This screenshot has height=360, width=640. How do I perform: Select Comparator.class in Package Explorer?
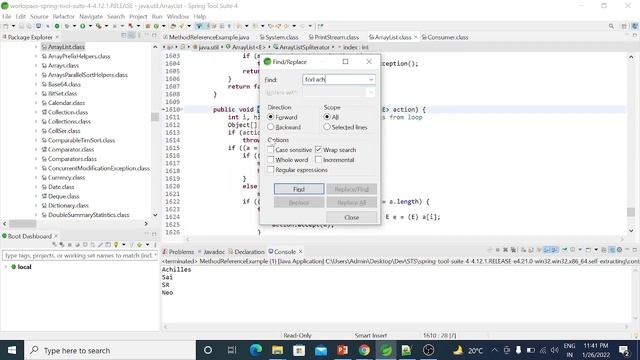[71, 149]
